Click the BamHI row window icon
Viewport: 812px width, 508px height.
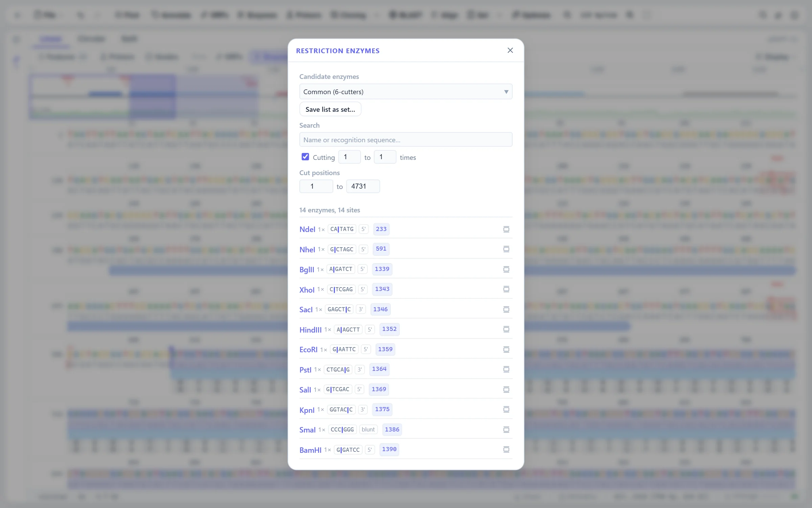point(506,449)
